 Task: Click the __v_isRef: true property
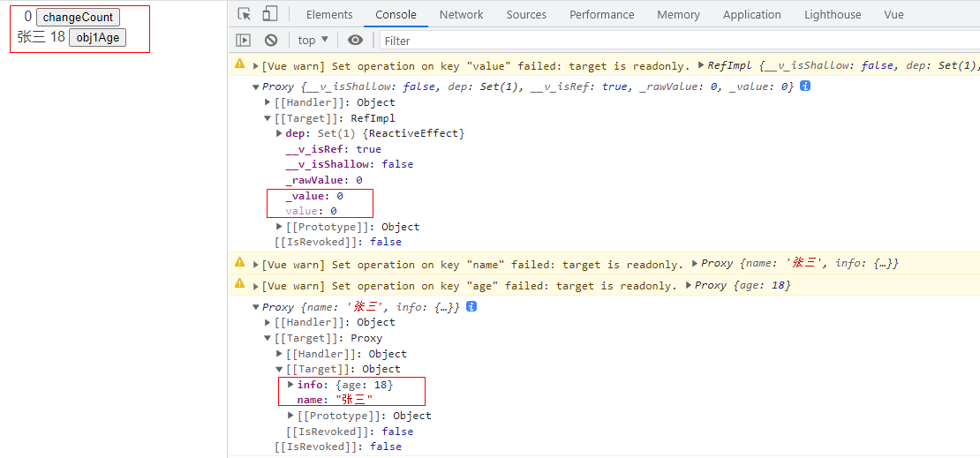(x=333, y=149)
